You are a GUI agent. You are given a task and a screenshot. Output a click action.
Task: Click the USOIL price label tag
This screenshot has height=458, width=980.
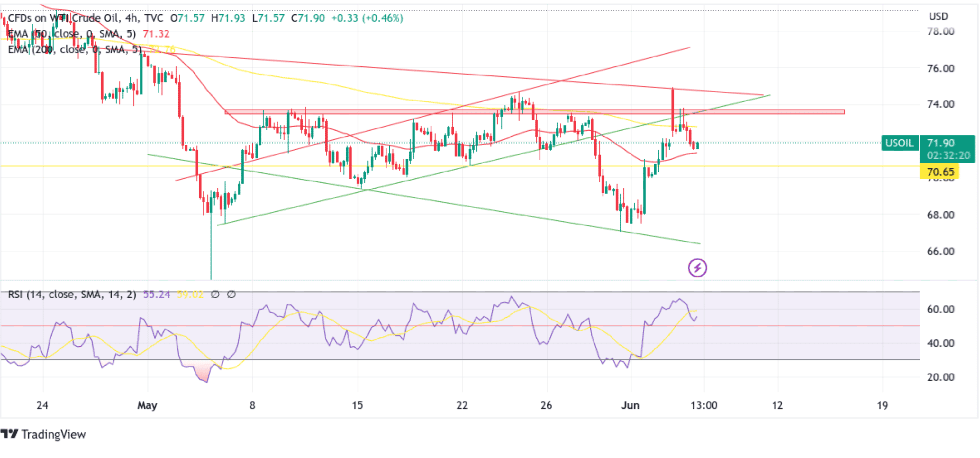coord(899,143)
